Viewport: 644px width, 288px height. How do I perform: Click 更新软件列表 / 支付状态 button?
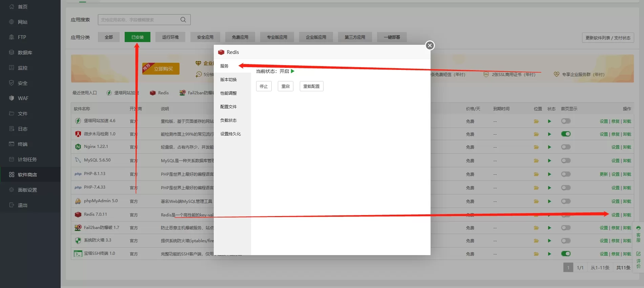tap(608, 38)
